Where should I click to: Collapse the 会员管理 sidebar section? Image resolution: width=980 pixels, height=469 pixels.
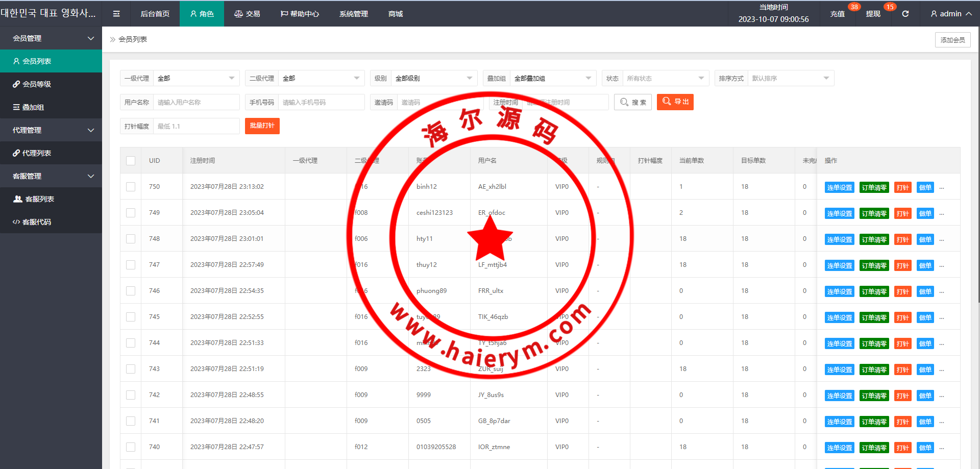pyautogui.click(x=51, y=38)
